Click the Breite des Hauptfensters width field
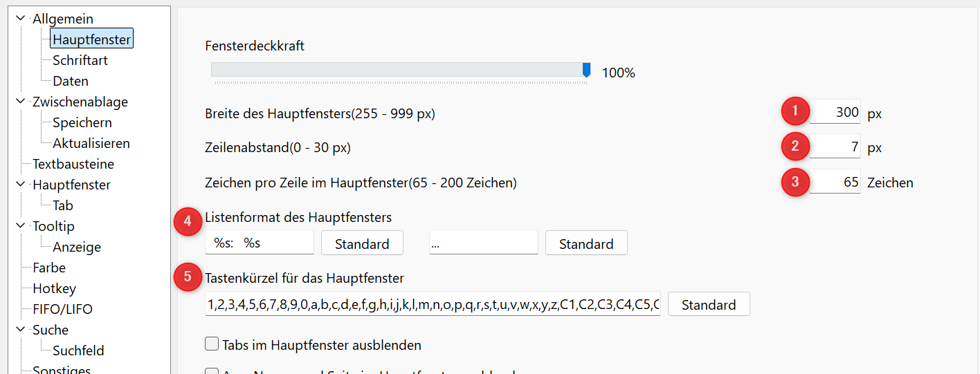 click(835, 112)
